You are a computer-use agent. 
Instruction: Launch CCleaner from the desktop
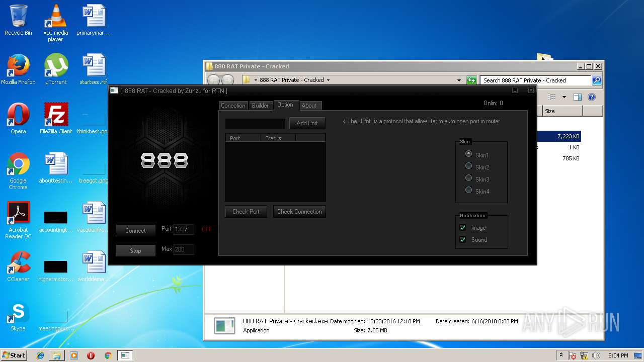click(18, 266)
